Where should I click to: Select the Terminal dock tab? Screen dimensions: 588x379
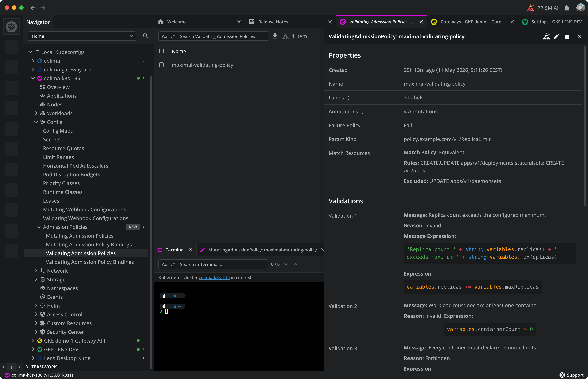pos(175,250)
